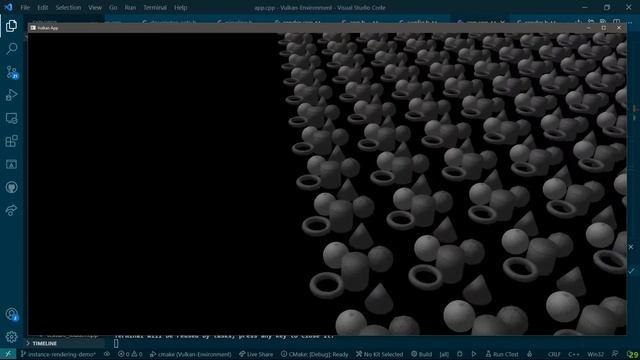Click the errors and warnings counter
640x360 pixels.
click(x=130, y=354)
